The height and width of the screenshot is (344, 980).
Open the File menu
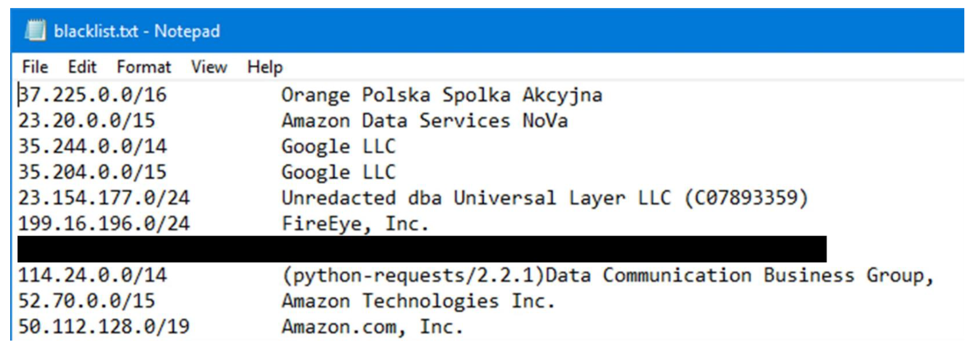[35, 67]
